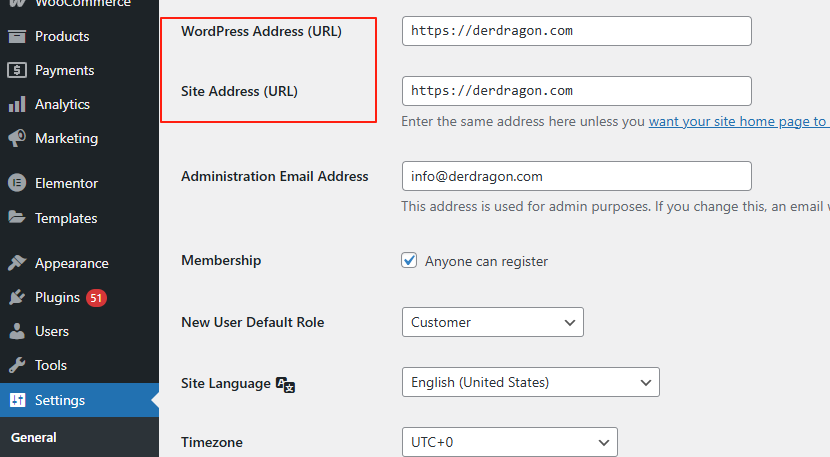
Task: Uncheck the Anyone can register checkbox
Action: point(409,260)
